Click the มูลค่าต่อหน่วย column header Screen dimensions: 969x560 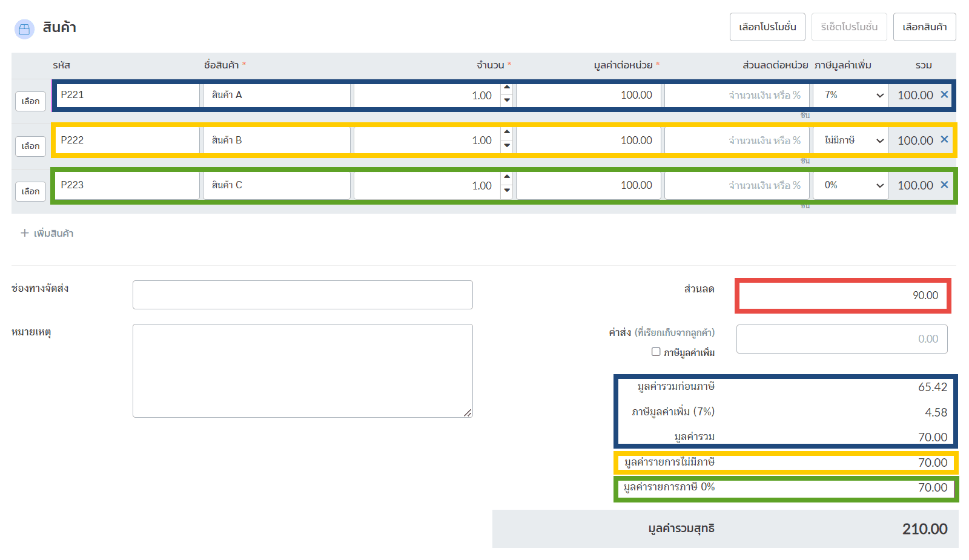[623, 65]
